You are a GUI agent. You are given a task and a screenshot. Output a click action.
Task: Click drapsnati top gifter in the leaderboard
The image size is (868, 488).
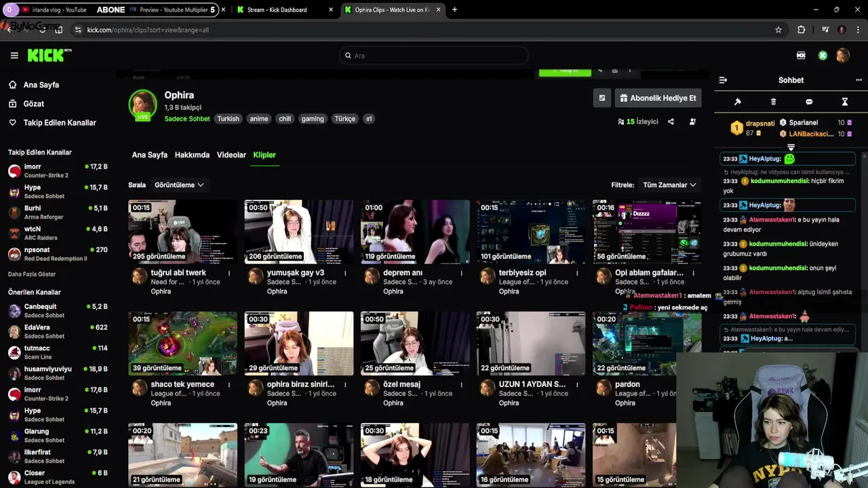coord(752,127)
